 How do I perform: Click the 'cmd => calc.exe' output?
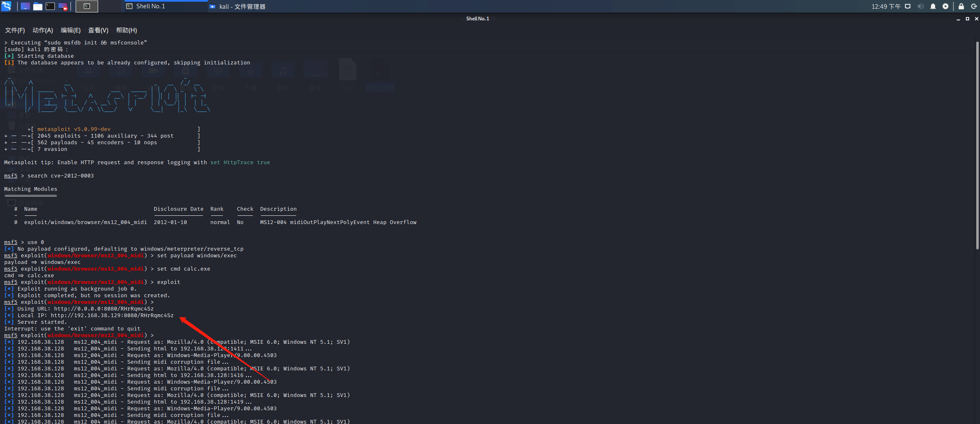point(29,276)
